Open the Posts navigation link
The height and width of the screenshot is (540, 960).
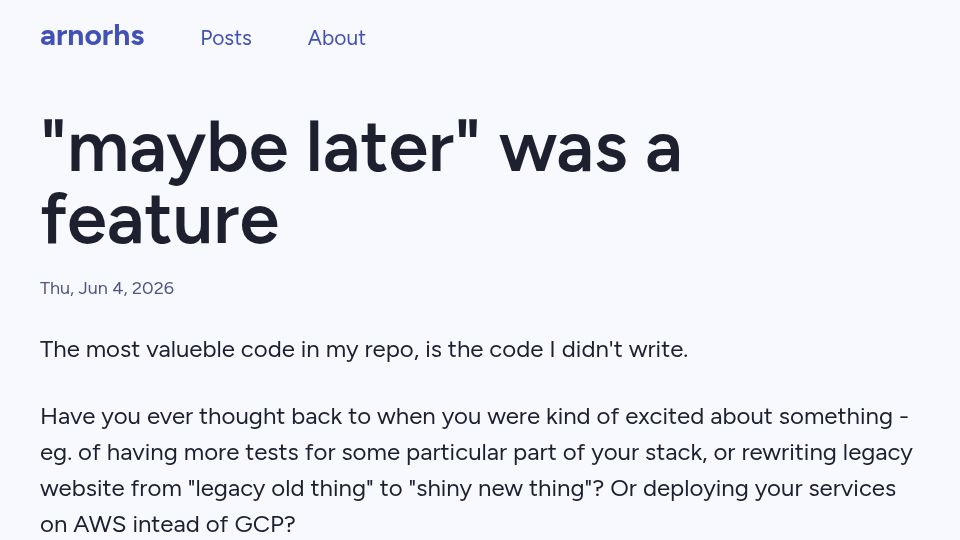coord(226,38)
